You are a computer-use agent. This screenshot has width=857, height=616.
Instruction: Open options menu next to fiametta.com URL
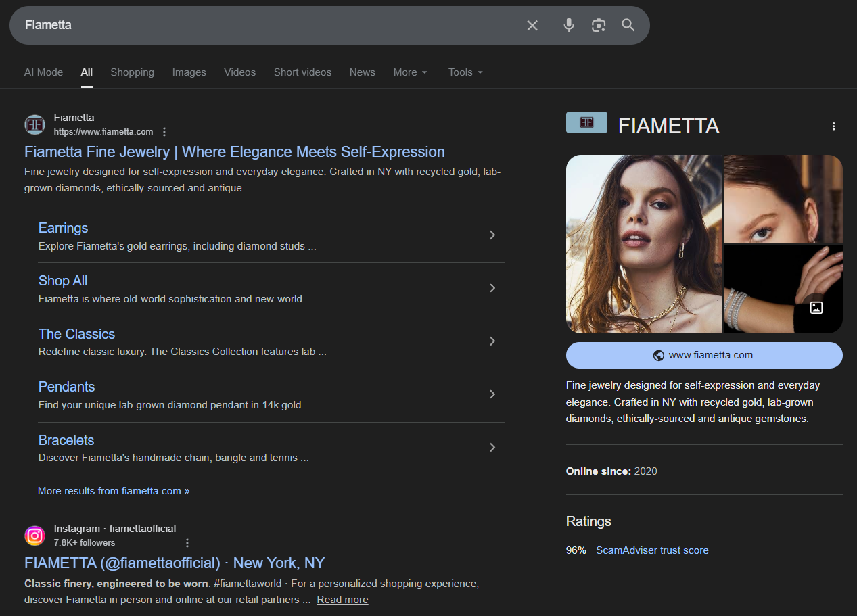[164, 132]
